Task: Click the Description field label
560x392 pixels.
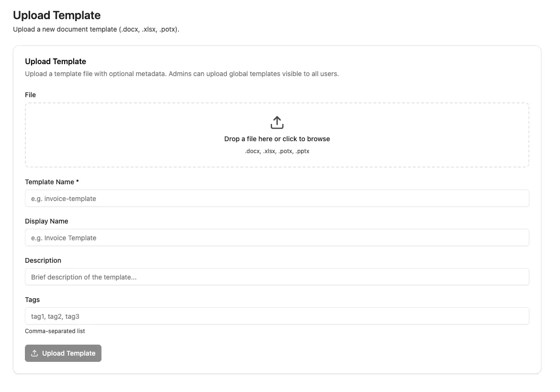Action: pyautogui.click(x=43, y=260)
